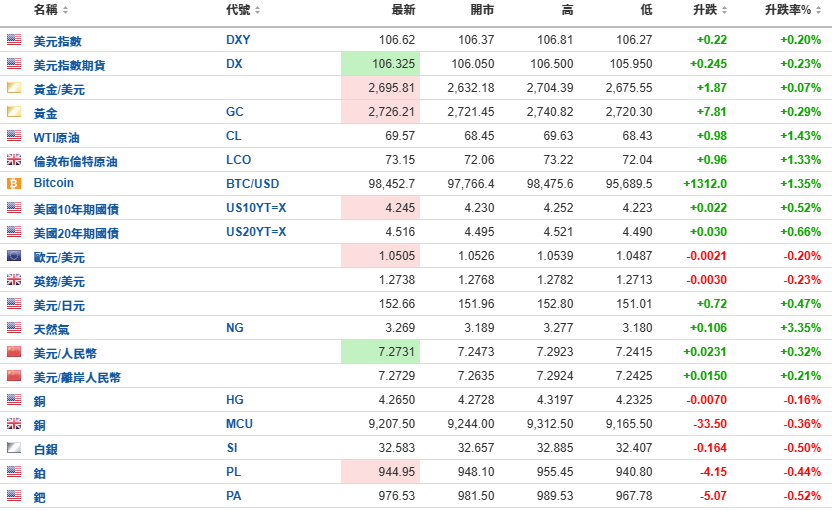832x511 pixels.
Task: Click the silver bar icon beside 白銀
Action: click(14, 448)
